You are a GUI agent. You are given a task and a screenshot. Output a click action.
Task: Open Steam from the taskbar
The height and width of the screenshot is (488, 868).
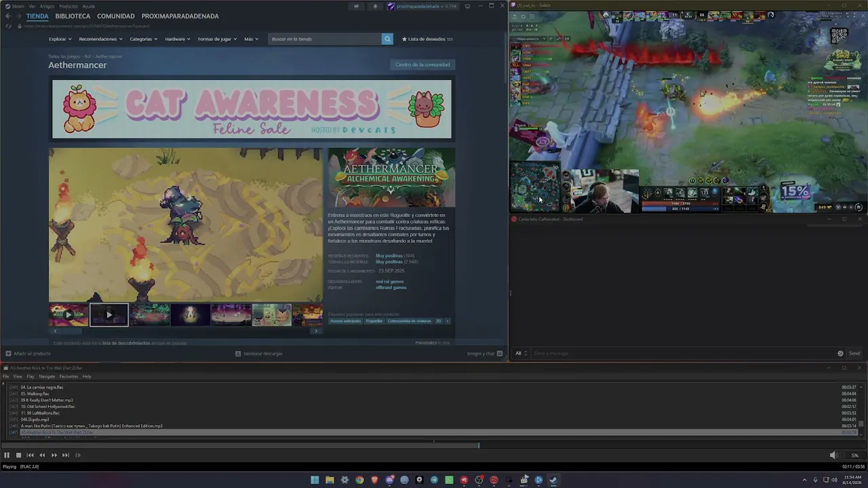click(553, 480)
